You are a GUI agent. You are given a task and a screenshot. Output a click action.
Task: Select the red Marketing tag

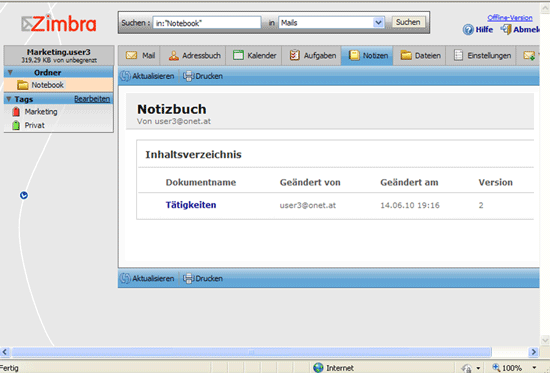[x=35, y=112]
